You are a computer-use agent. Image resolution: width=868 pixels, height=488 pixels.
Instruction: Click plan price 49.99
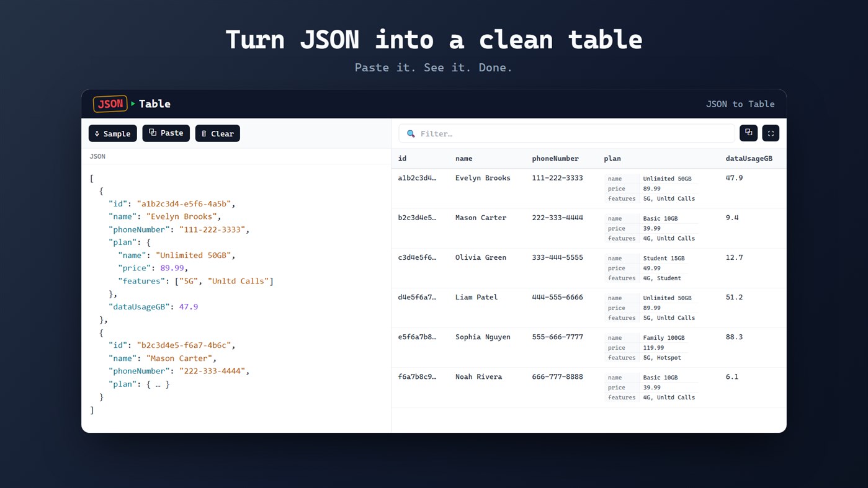(651, 268)
